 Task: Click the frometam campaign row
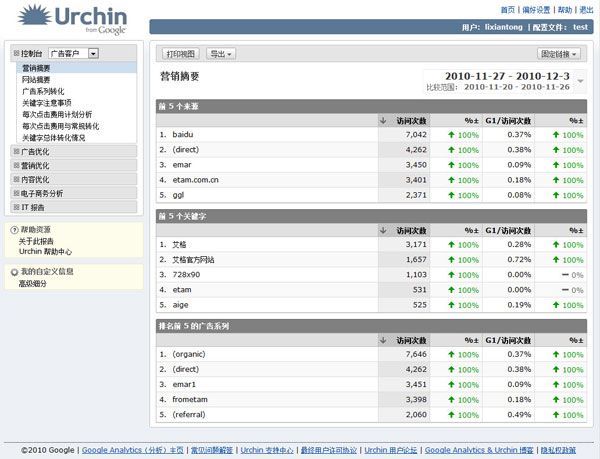[x=371, y=400]
